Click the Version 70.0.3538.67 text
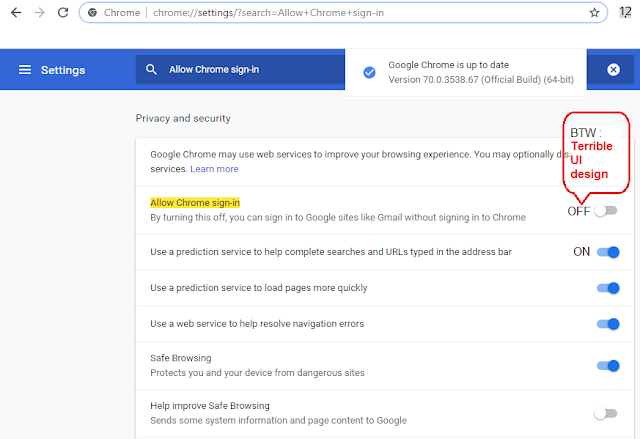This screenshot has width=640, height=439. 481,80
